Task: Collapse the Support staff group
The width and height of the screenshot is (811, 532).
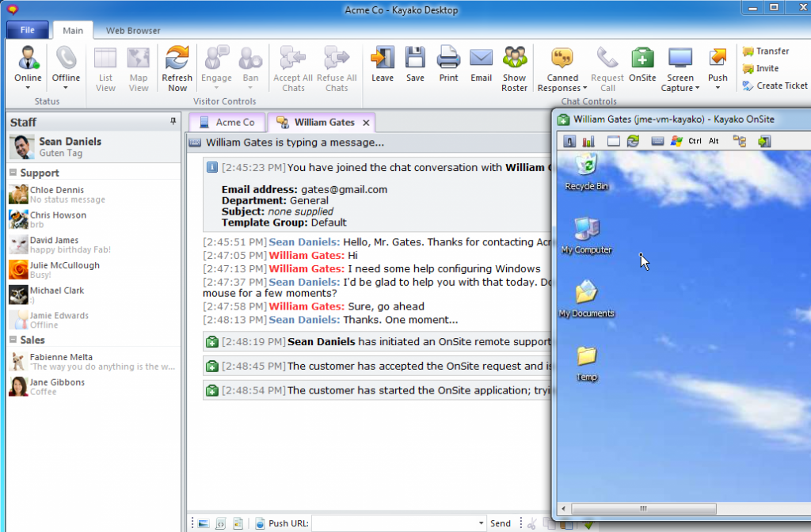Action: [x=13, y=172]
